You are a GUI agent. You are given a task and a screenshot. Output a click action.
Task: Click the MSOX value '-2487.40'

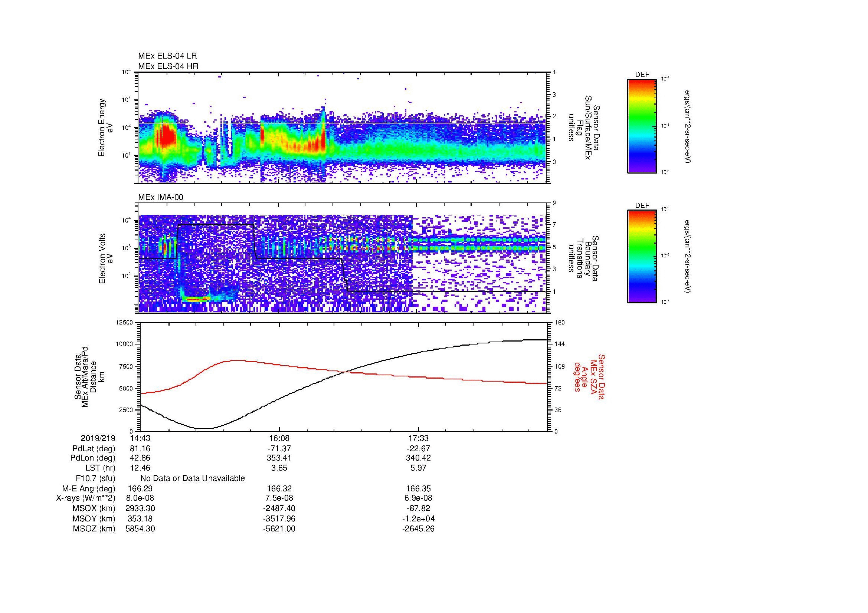[279, 508]
